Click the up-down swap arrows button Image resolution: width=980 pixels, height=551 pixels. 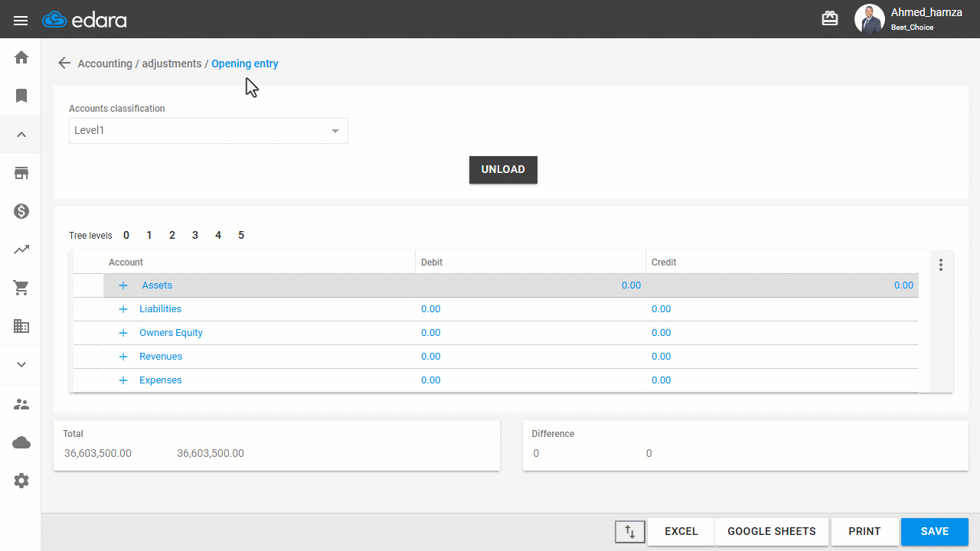pyautogui.click(x=630, y=532)
